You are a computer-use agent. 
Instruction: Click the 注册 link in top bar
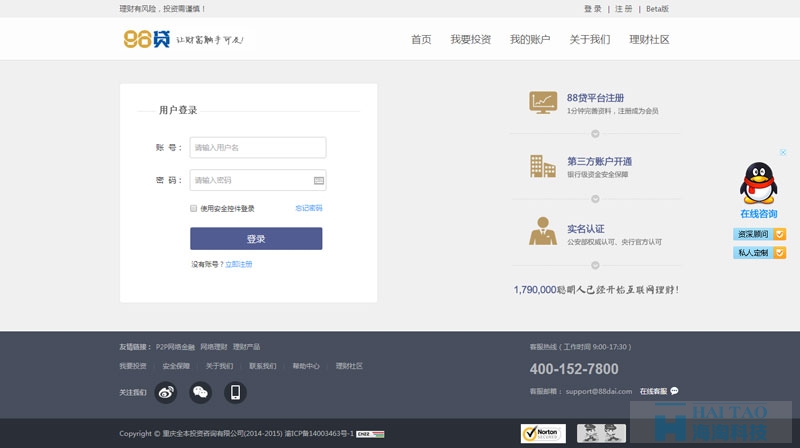tap(623, 9)
